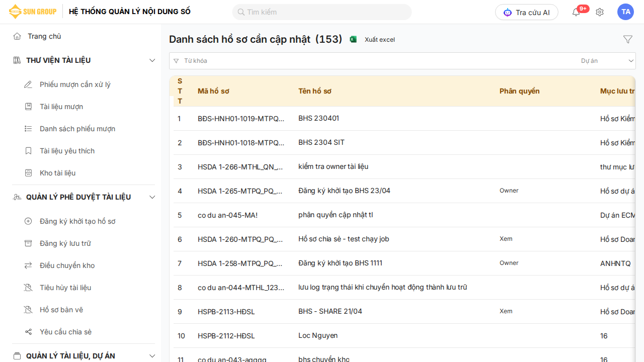The height and width of the screenshot is (362, 644).
Task: Click the Sun Group logo
Action: (31, 12)
